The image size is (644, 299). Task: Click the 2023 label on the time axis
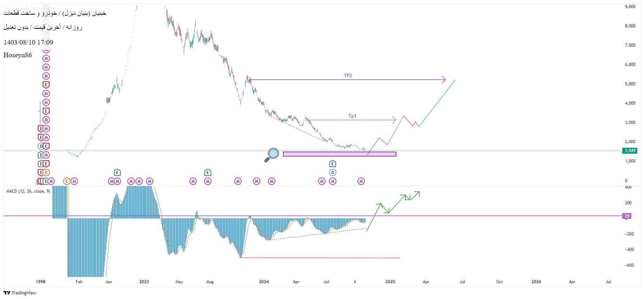coord(144,282)
